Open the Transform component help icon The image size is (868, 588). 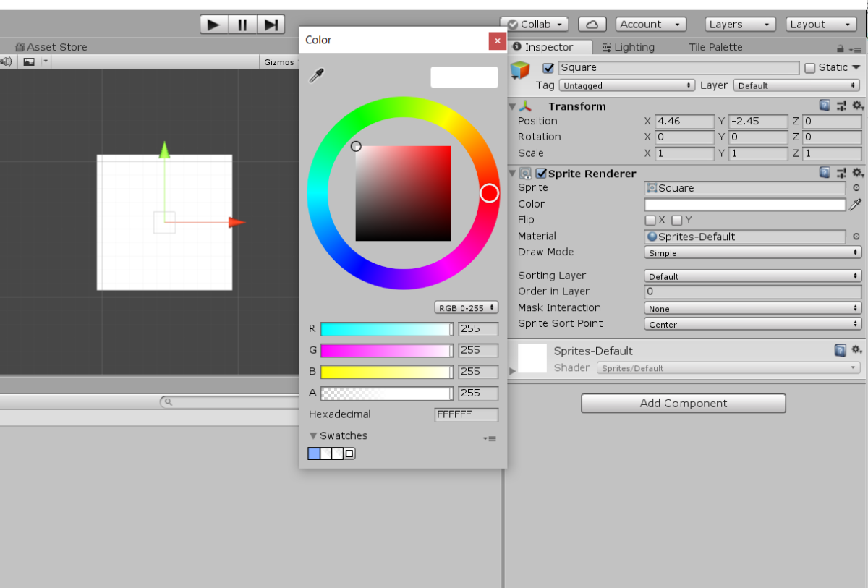tap(824, 106)
